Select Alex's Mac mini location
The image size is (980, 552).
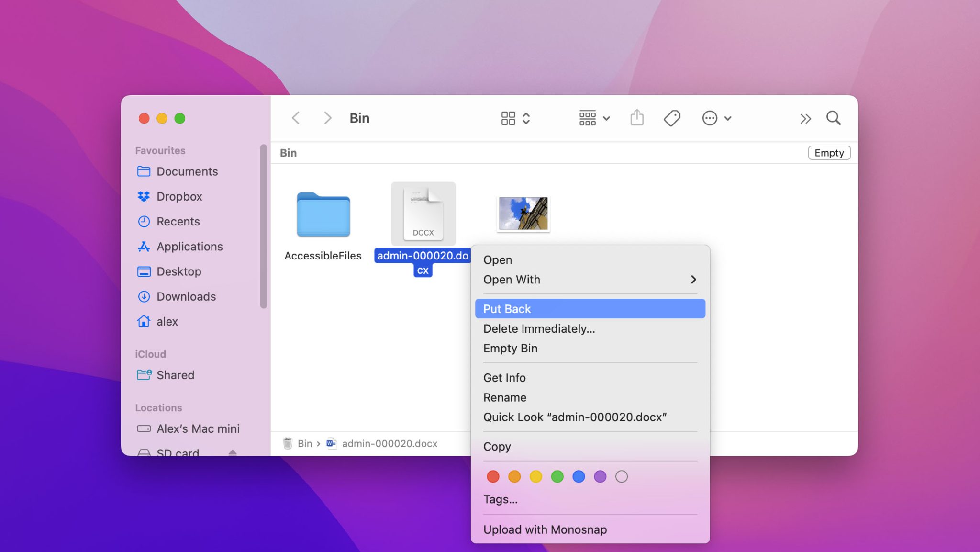tap(198, 428)
